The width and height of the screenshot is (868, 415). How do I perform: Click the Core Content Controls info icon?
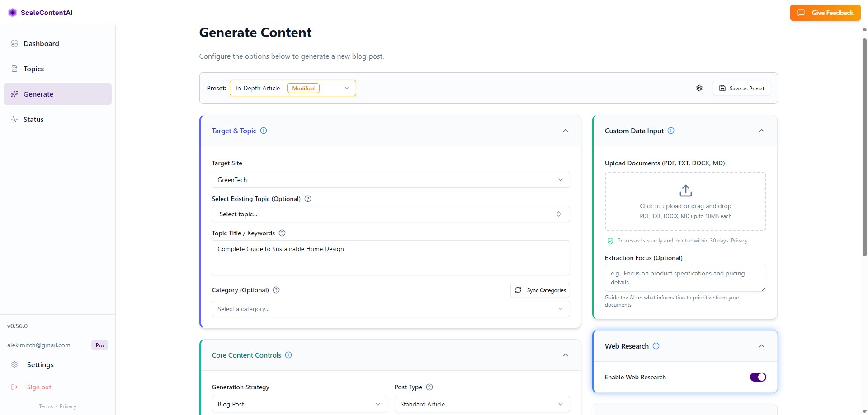pos(288,355)
